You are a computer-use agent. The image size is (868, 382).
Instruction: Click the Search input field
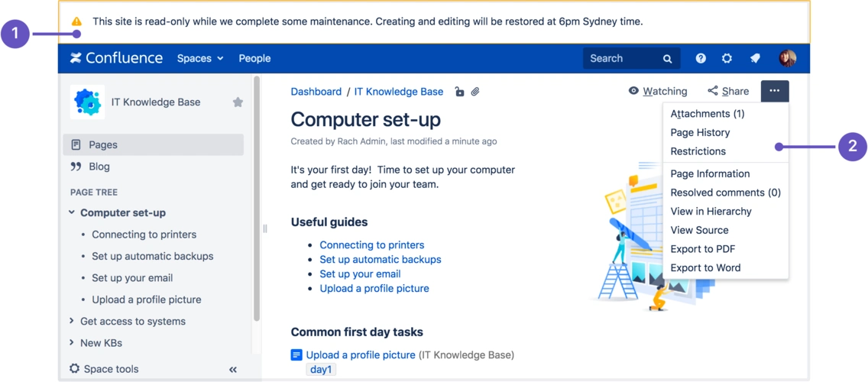(x=622, y=58)
